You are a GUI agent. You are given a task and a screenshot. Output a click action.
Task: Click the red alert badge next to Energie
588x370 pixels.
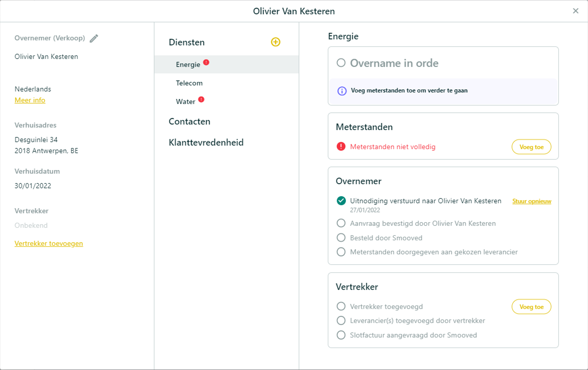click(x=206, y=62)
